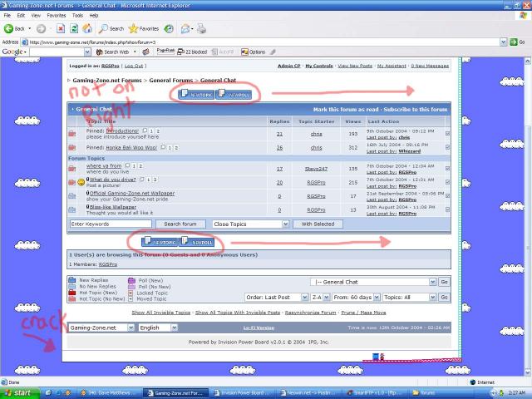
Task: Expand the address bar history dropdown arrow
Action: [504, 42]
